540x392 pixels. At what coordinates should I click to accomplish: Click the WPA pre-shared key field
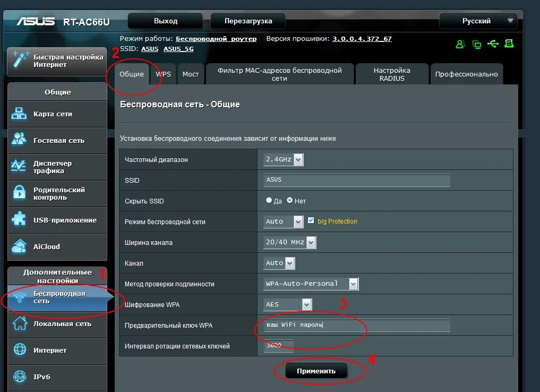pos(357,325)
